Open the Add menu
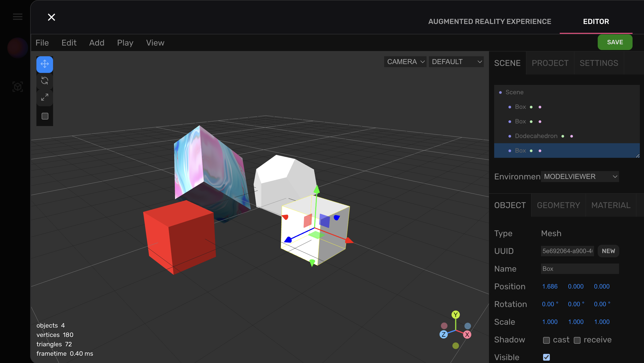The image size is (644, 363). pyautogui.click(x=97, y=42)
